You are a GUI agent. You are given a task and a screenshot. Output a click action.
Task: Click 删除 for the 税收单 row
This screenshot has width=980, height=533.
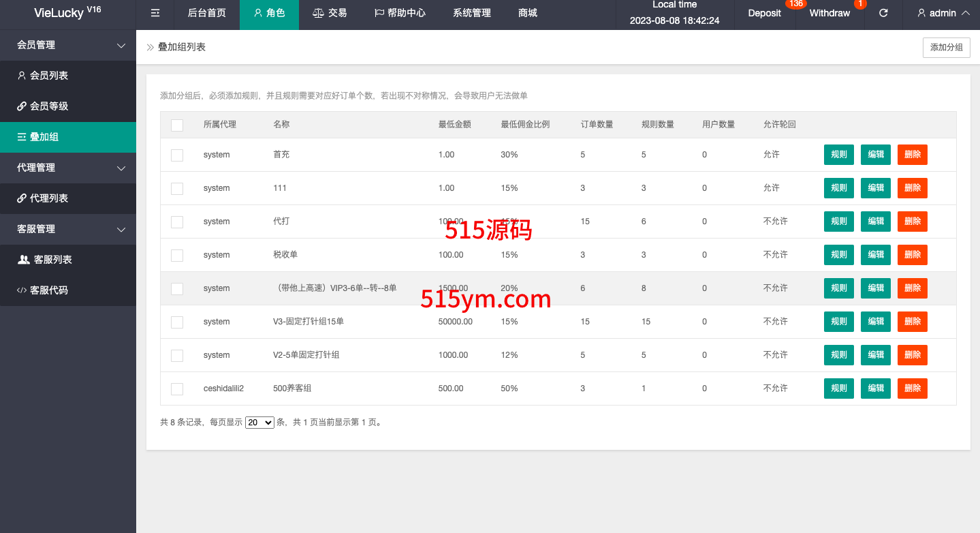912,255
